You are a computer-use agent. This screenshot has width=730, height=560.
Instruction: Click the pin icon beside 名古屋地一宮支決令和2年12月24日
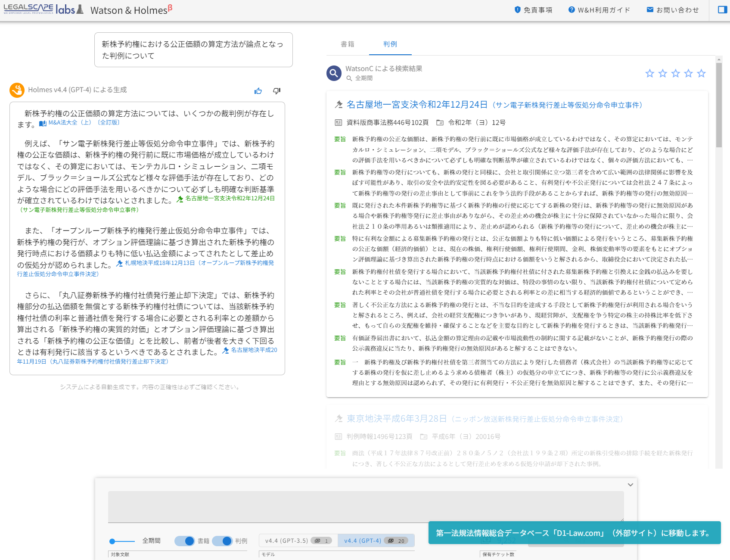pos(339,104)
